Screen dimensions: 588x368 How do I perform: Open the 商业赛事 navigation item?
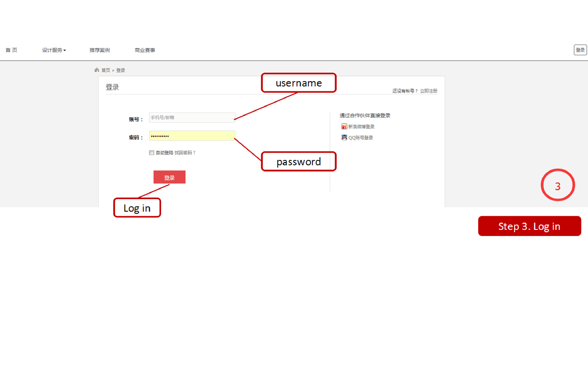(145, 50)
